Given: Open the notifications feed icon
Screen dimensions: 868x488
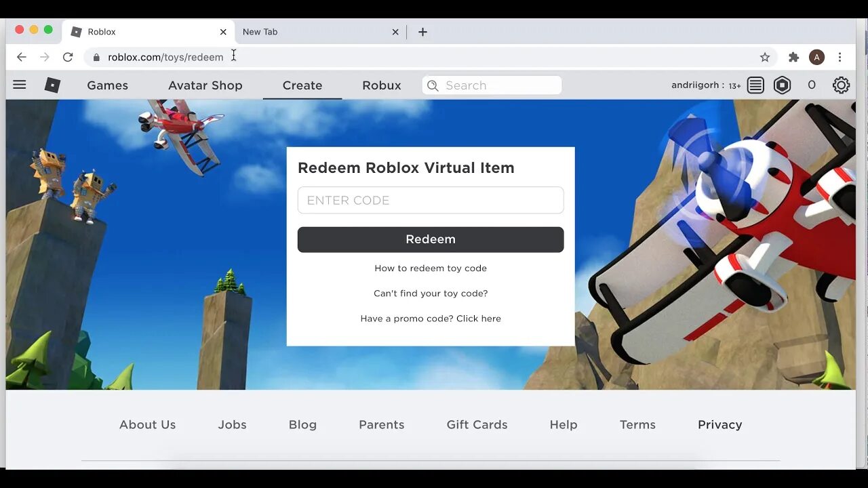Looking at the screenshot, I should coord(755,85).
